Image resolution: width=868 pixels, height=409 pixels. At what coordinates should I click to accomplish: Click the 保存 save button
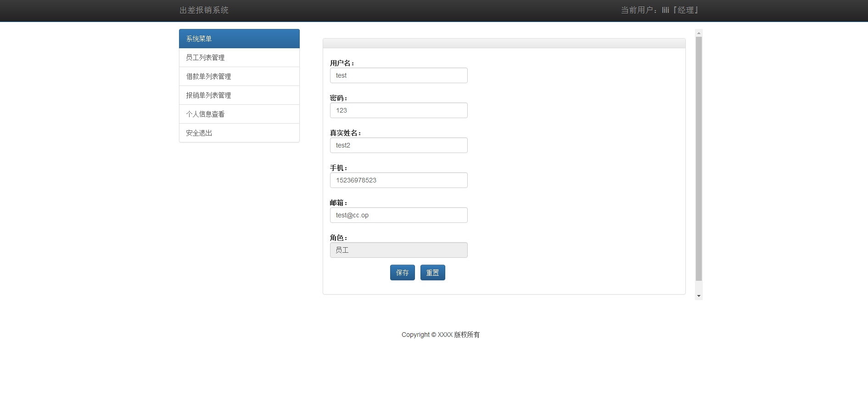click(403, 273)
